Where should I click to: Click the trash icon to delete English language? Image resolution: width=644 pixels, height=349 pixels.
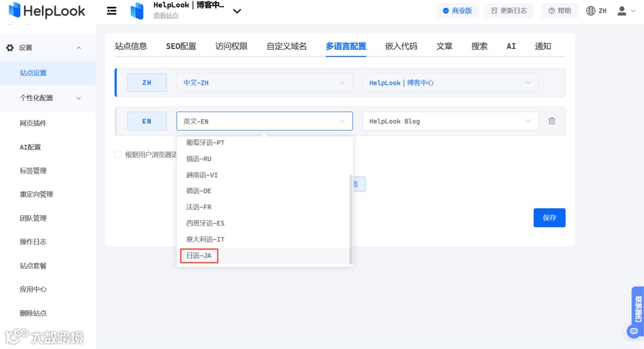(x=552, y=121)
